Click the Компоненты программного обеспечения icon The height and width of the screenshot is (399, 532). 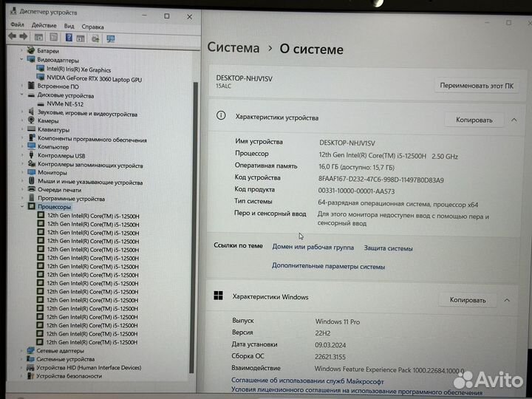pos(32,137)
